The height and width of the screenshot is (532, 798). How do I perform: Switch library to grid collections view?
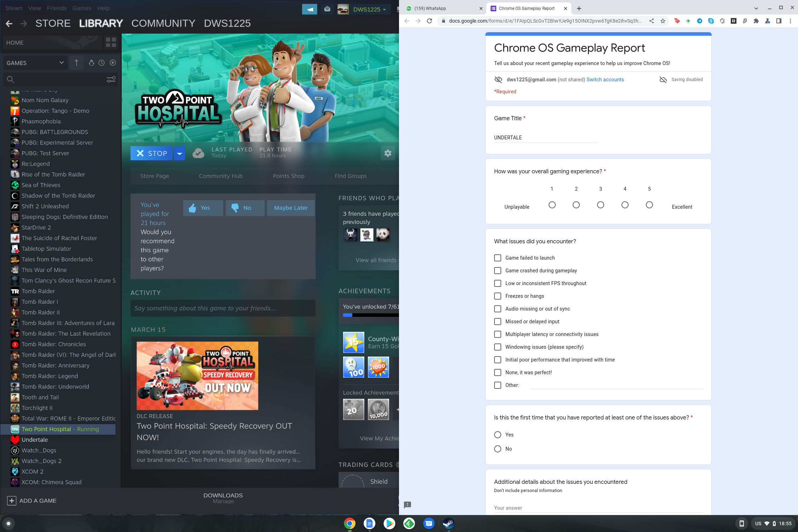[111, 42]
